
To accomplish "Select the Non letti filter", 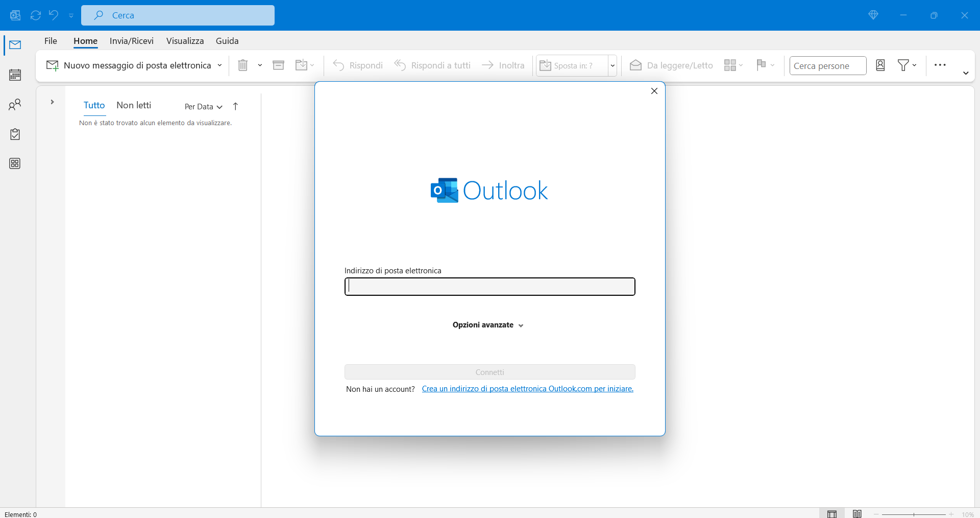I will tap(133, 105).
